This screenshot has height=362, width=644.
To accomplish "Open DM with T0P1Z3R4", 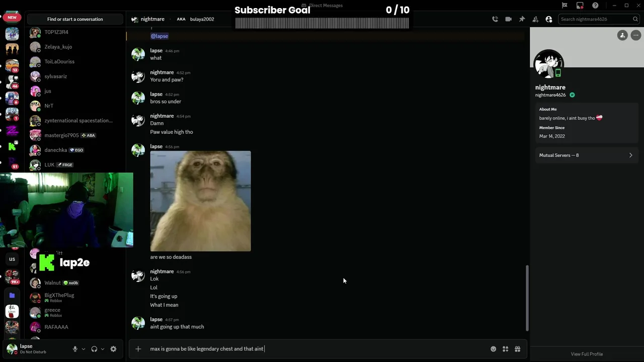I will click(x=75, y=32).
